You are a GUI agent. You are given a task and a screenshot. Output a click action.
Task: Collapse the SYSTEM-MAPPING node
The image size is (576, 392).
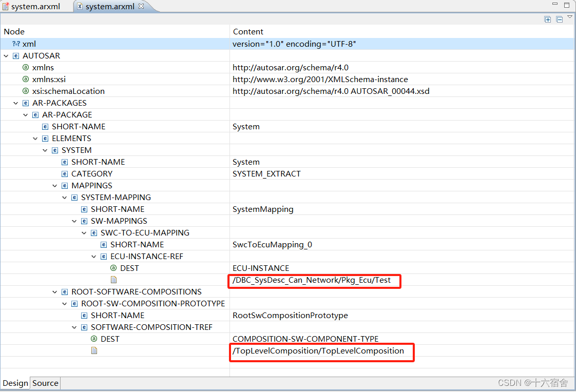click(64, 198)
